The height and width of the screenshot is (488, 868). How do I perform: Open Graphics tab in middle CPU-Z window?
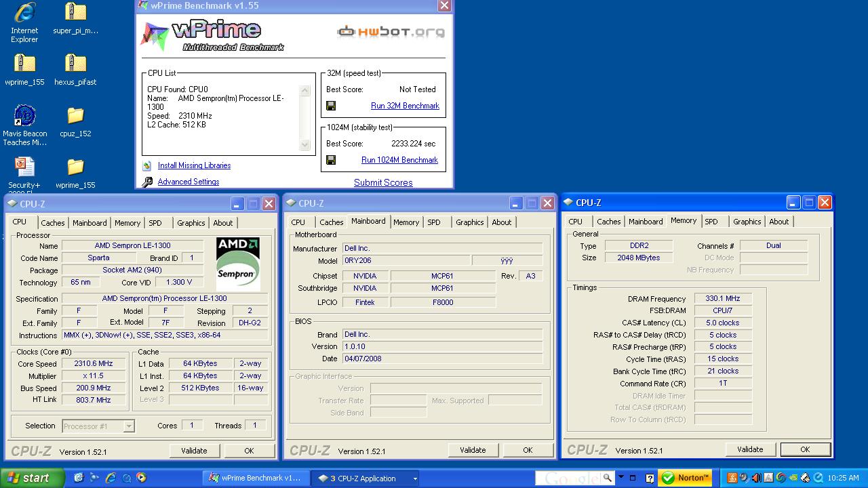coord(469,222)
